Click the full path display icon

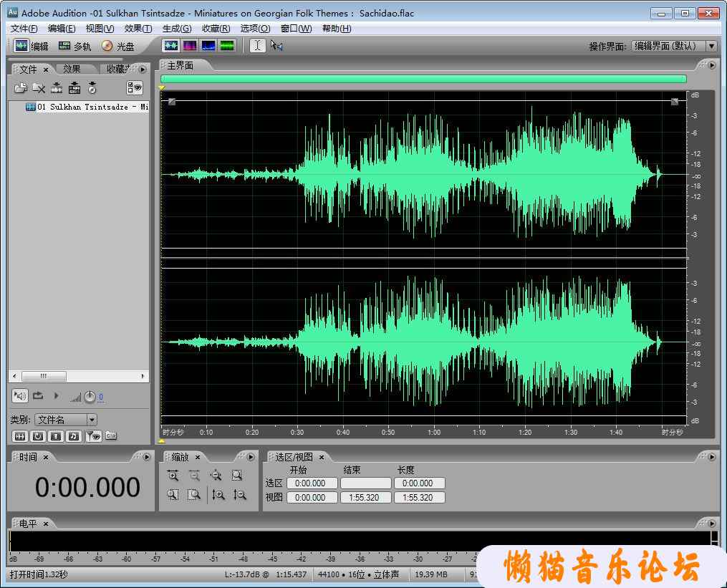111,435
